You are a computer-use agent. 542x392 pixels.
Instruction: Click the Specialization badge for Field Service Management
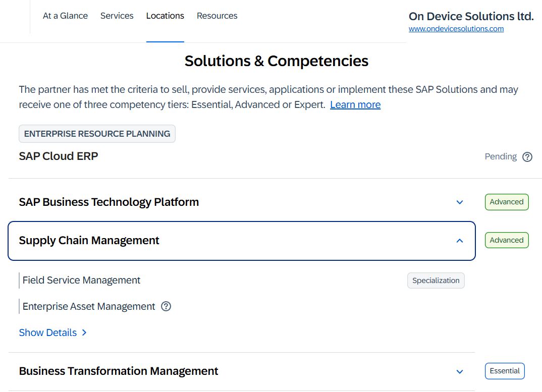pos(436,281)
